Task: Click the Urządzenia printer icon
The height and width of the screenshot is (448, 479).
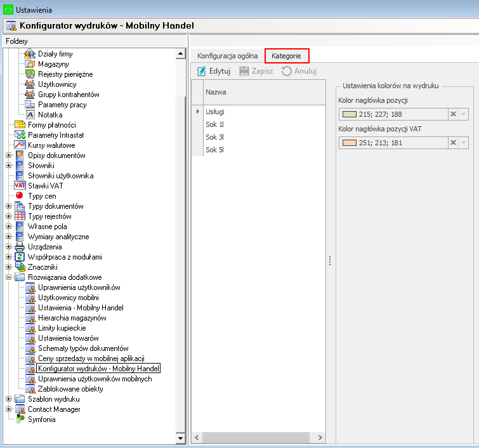Action: 19,247
